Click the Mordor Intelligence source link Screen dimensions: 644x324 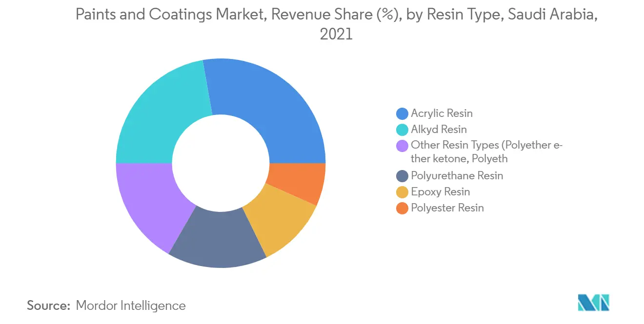point(131,306)
